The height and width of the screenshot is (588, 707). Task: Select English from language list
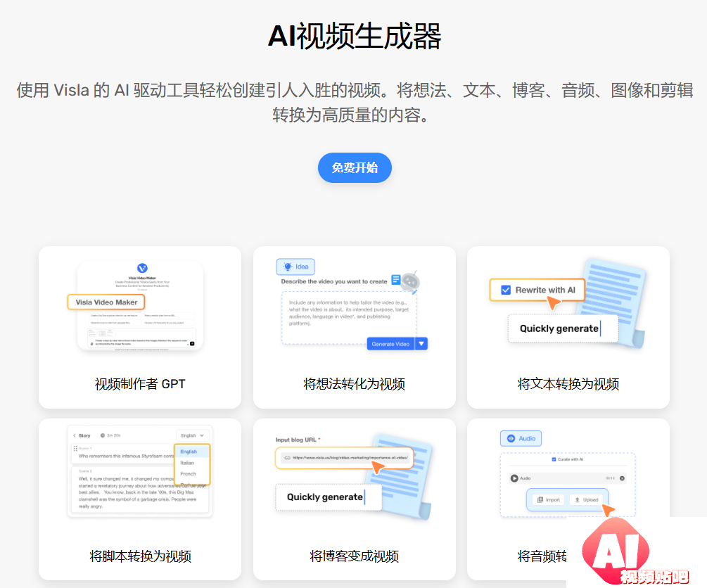(x=189, y=452)
